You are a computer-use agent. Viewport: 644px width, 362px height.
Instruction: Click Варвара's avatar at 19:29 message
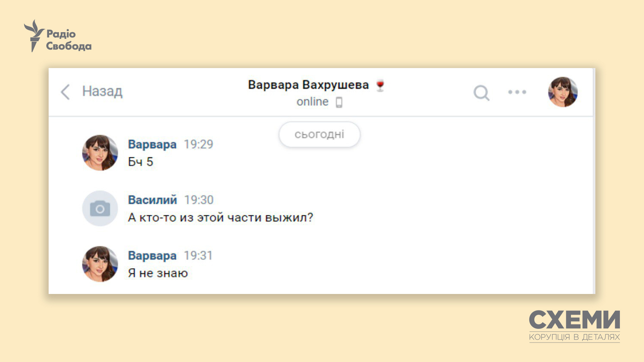[x=100, y=153]
